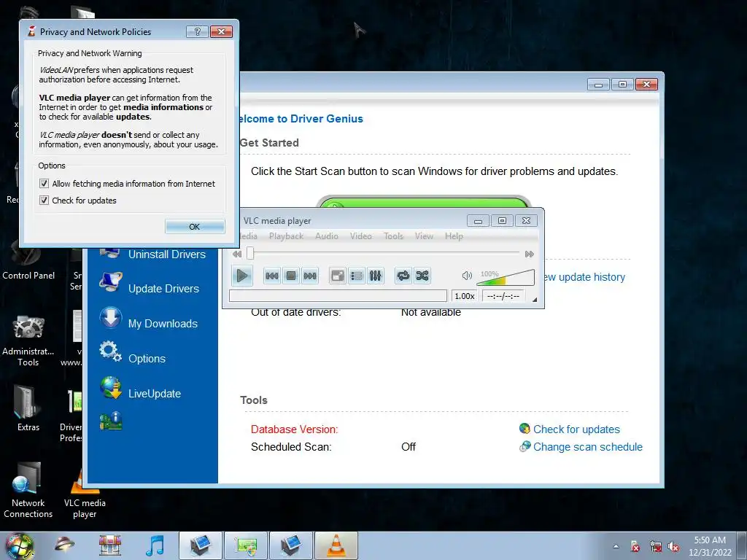Image resolution: width=747 pixels, height=560 pixels.
Task: Open Network Connections desktop icon
Action: point(28,478)
